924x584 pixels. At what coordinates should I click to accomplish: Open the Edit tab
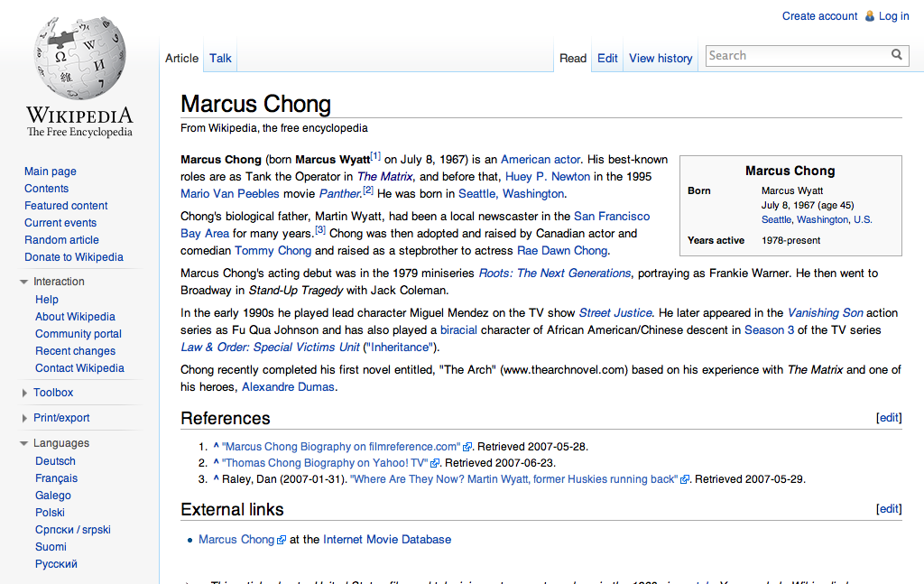click(607, 58)
